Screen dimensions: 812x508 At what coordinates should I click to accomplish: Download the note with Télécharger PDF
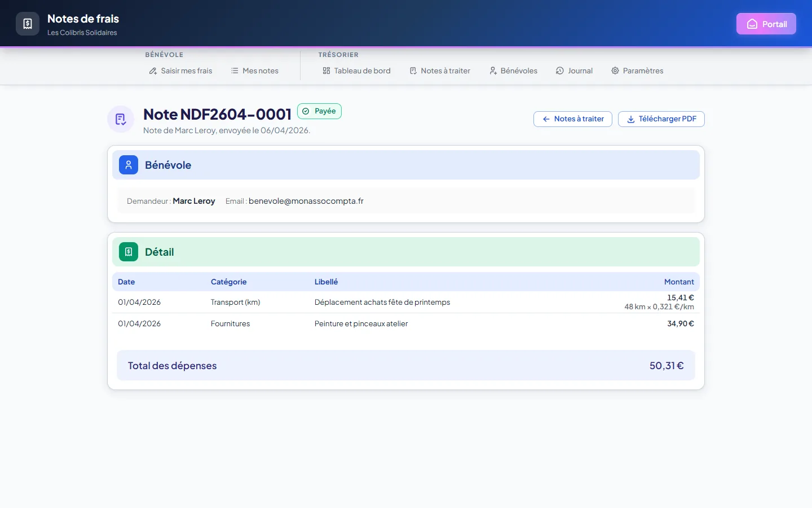tap(661, 119)
